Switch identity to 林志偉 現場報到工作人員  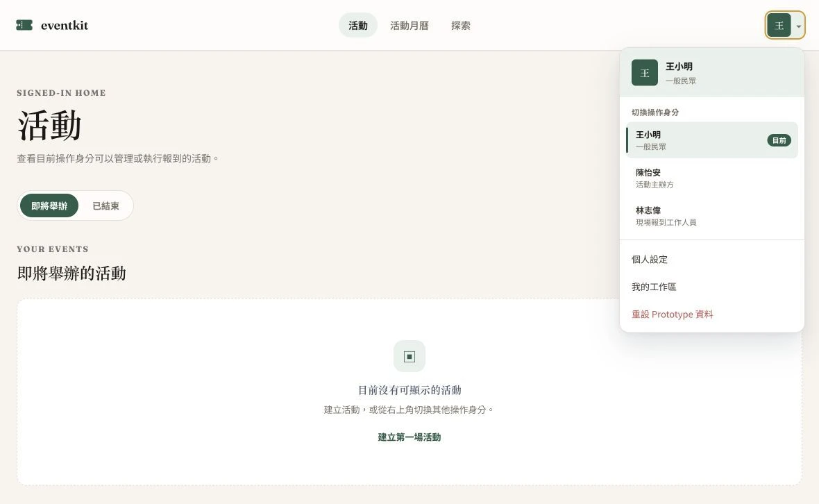pyautogui.click(x=712, y=216)
